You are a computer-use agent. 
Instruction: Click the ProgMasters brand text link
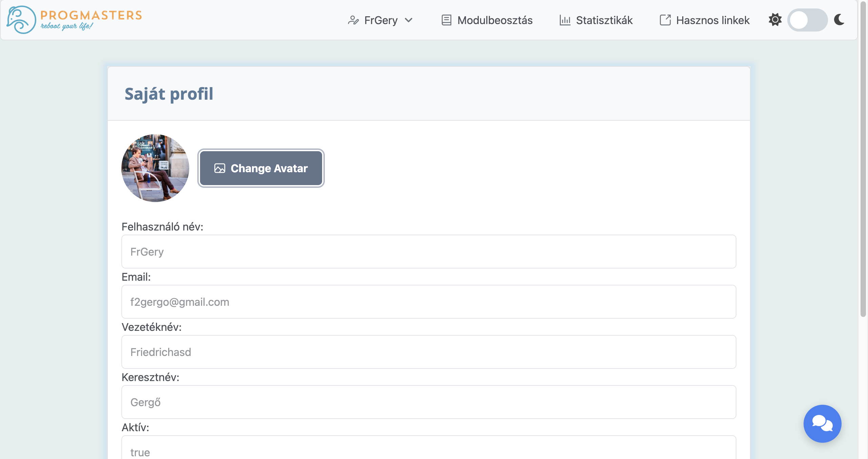click(91, 16)
